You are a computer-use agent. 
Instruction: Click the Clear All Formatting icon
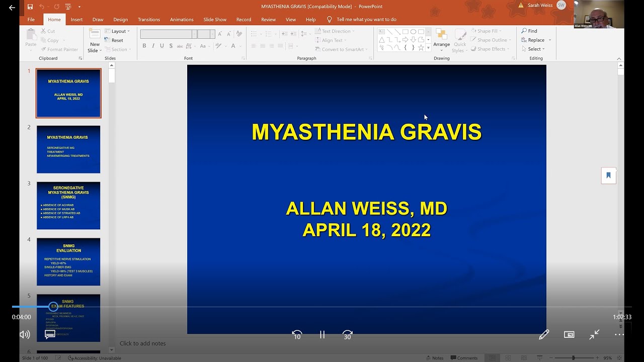click(239, 34)
